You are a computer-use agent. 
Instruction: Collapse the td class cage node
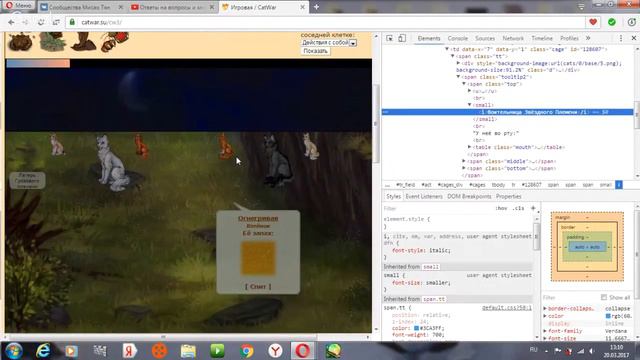[447, 49]
